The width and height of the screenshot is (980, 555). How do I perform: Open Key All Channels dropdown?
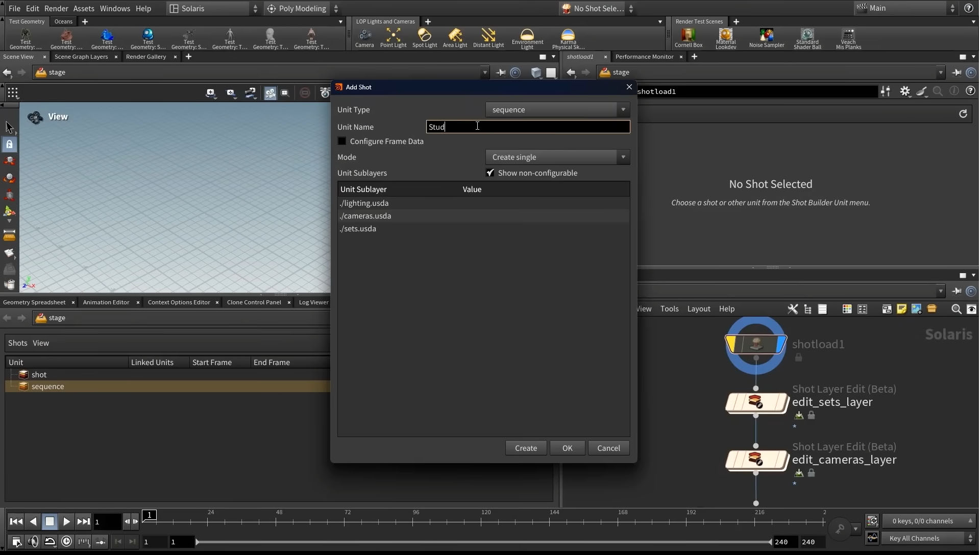(x=928, y=538)
